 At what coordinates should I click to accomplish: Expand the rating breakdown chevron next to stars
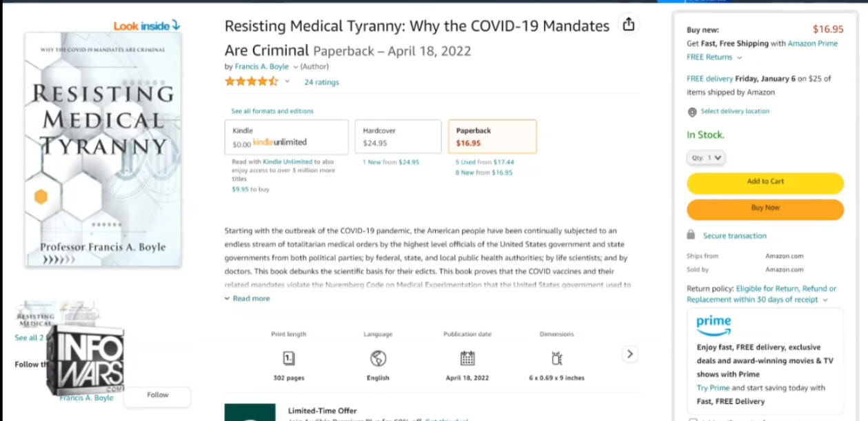tap(287, 81)
